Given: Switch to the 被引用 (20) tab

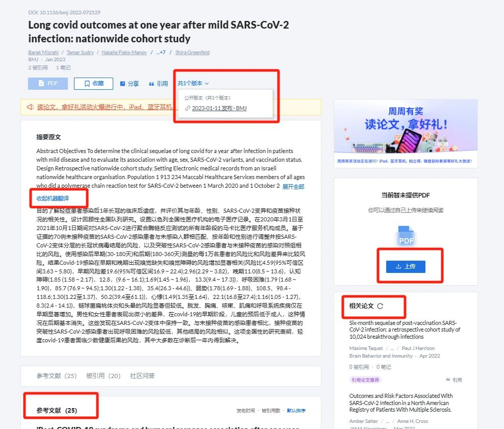Looking at the screenshot, I should coord(103,376).
